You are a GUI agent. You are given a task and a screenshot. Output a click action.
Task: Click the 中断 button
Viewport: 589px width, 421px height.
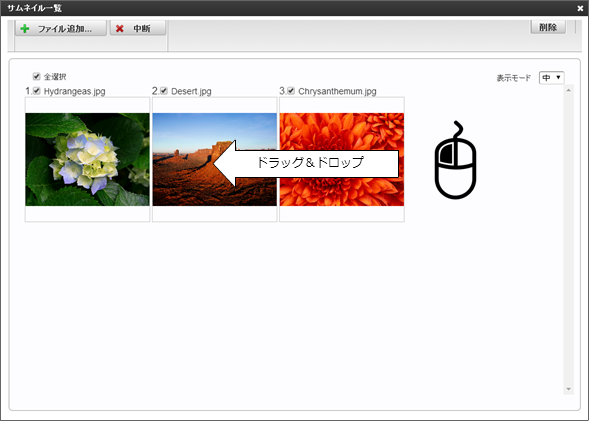coord(137,29)
